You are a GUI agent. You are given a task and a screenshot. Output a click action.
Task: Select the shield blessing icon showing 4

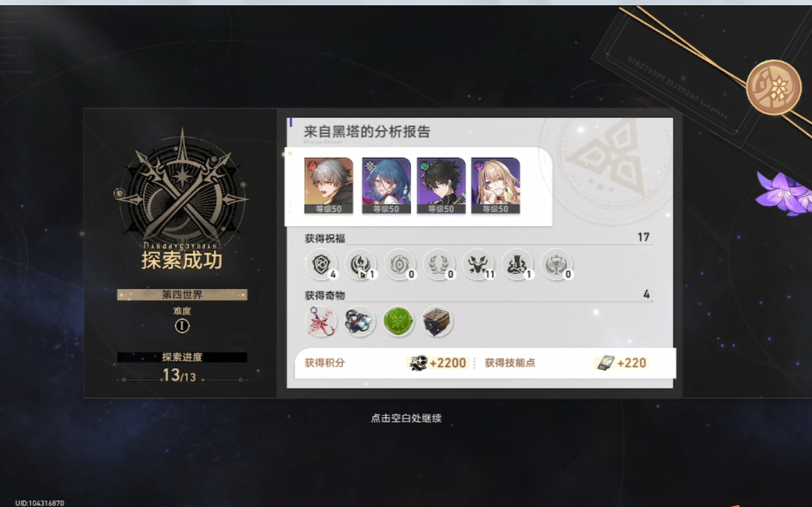click(x=321, y=264)
